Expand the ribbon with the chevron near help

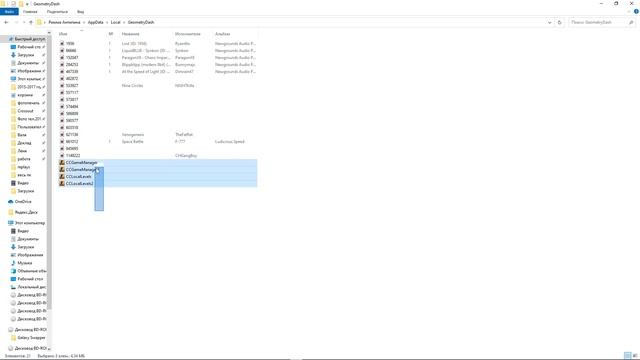[629, 11]
